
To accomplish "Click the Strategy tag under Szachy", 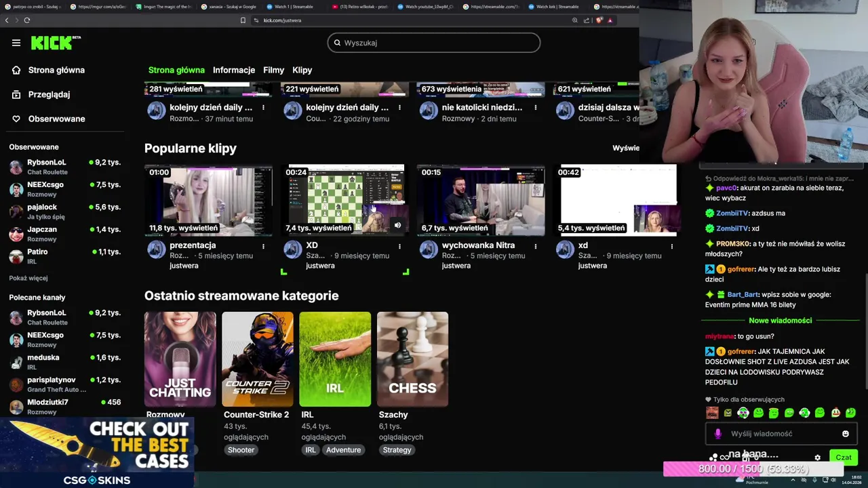I will [397, 450].
